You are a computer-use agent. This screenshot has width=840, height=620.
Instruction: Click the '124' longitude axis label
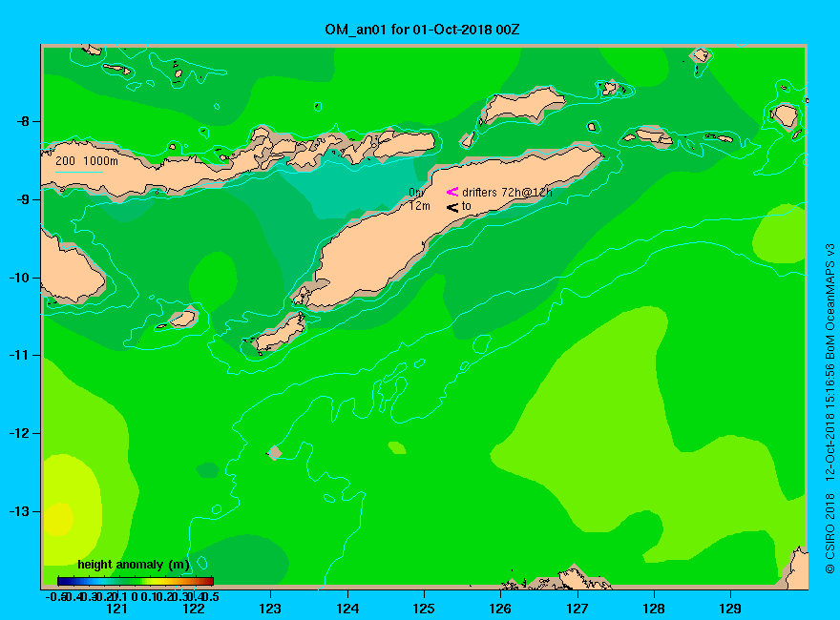347,609
